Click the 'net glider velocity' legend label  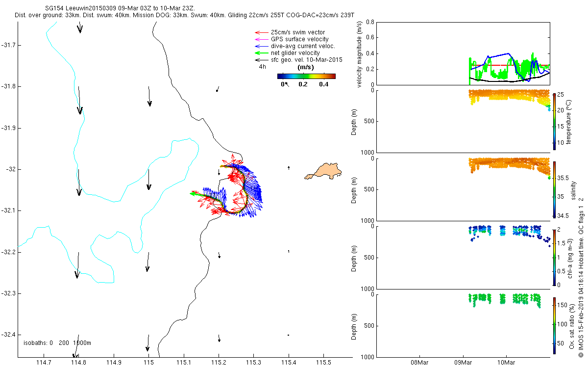click(295, 53)
